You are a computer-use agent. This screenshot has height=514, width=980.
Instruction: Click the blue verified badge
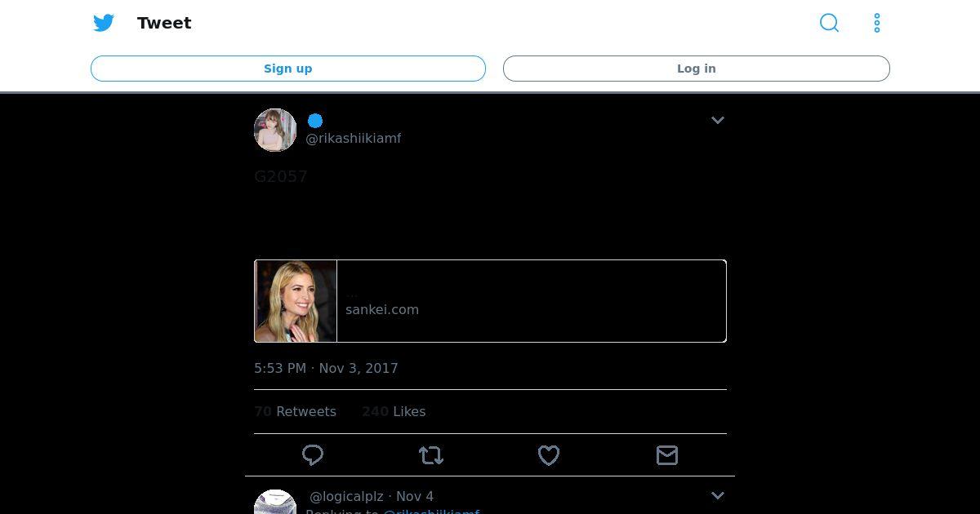coord(315,121)
